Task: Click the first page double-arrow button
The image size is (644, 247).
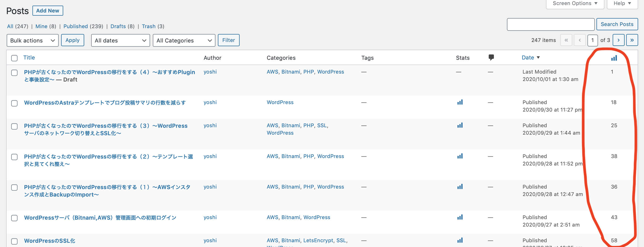Action: (566, 40)
